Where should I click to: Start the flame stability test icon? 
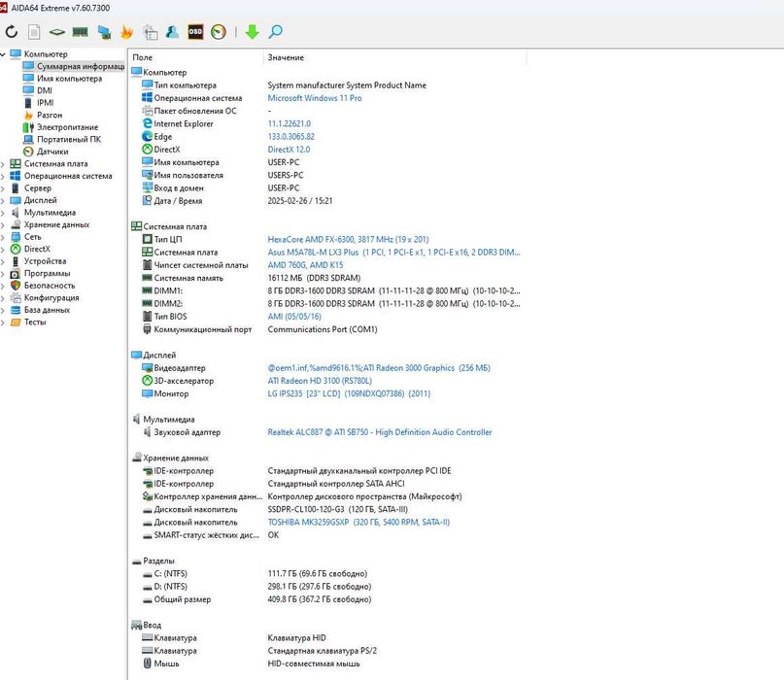tap(127, 32)
